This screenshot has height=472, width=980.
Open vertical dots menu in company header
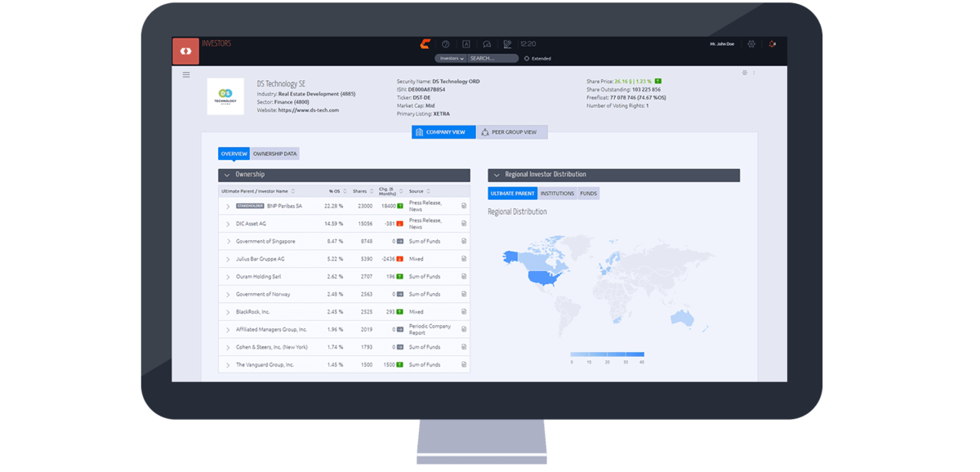point(754,73)
